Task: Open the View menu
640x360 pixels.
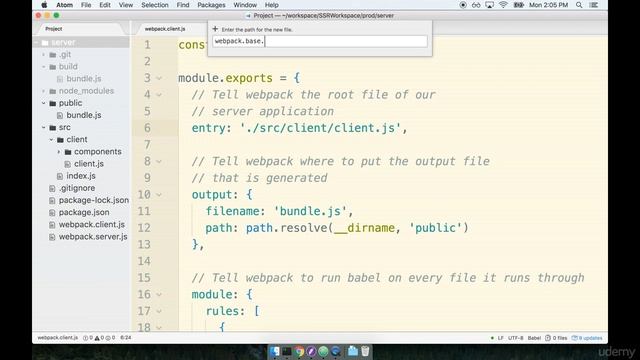Action: (x=126, y=5)
